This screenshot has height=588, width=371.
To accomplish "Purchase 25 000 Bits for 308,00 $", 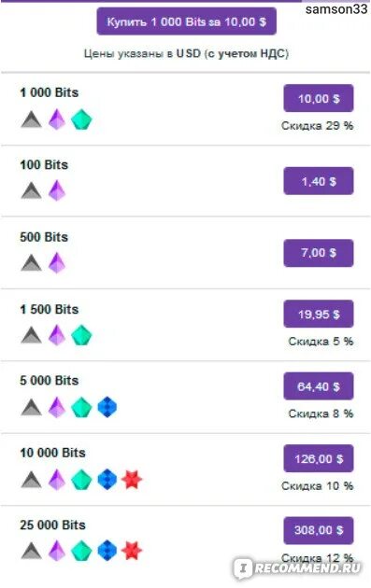I will point(319,530).
